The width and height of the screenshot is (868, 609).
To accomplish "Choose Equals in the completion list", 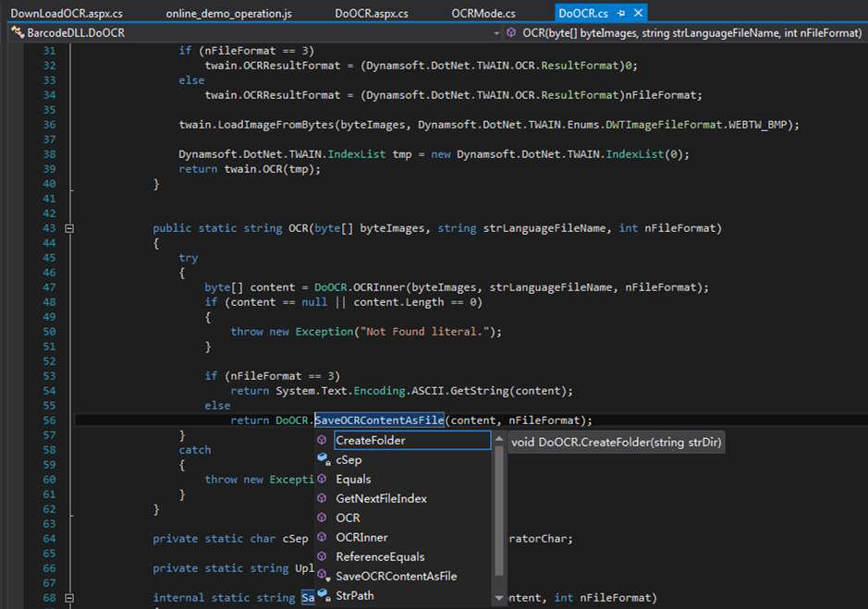I will [353, 479].
